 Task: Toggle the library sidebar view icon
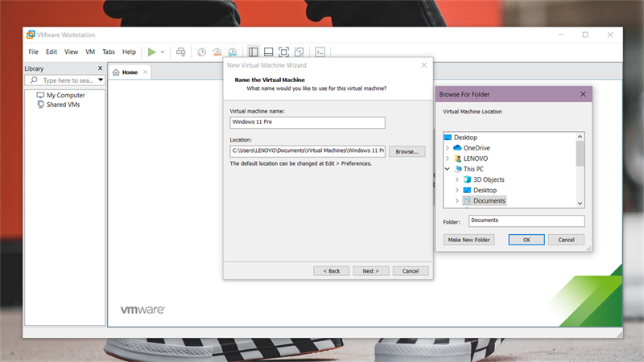(x=254, y=51)
